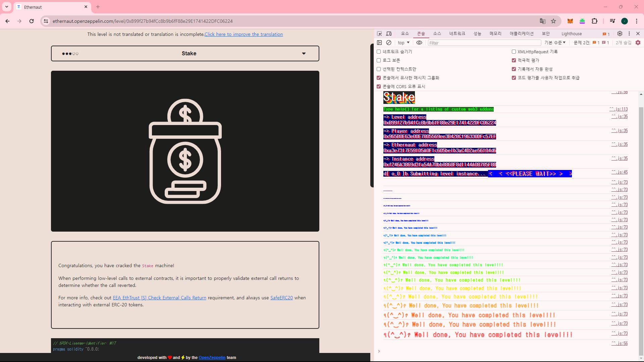
Task: Follow the SafeERC20 link
Action: tap(281, 298)
